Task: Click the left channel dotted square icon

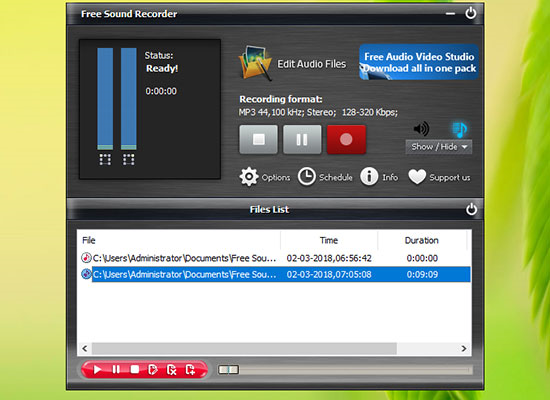Action: coord(105,159)
